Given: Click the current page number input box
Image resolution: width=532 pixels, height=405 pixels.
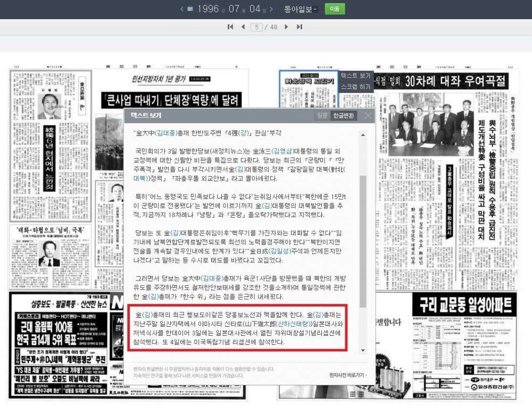Looking at the screenshot, I should (x=256, y=27).
